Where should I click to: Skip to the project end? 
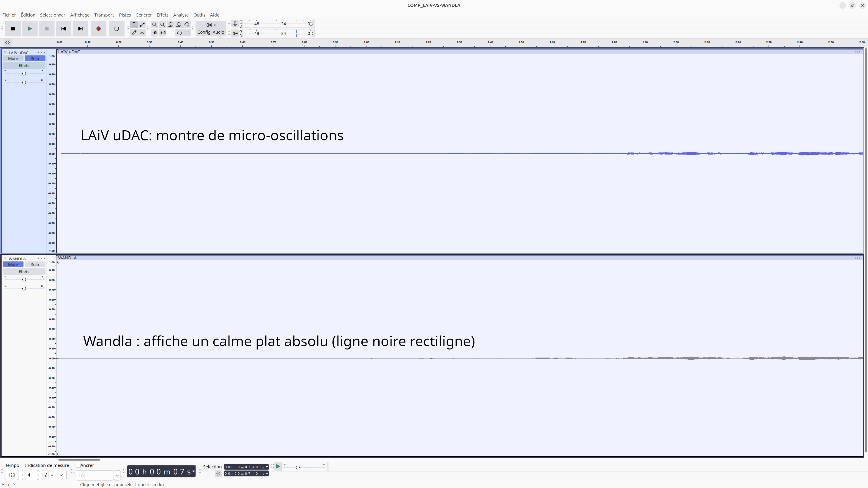(80, 29)
